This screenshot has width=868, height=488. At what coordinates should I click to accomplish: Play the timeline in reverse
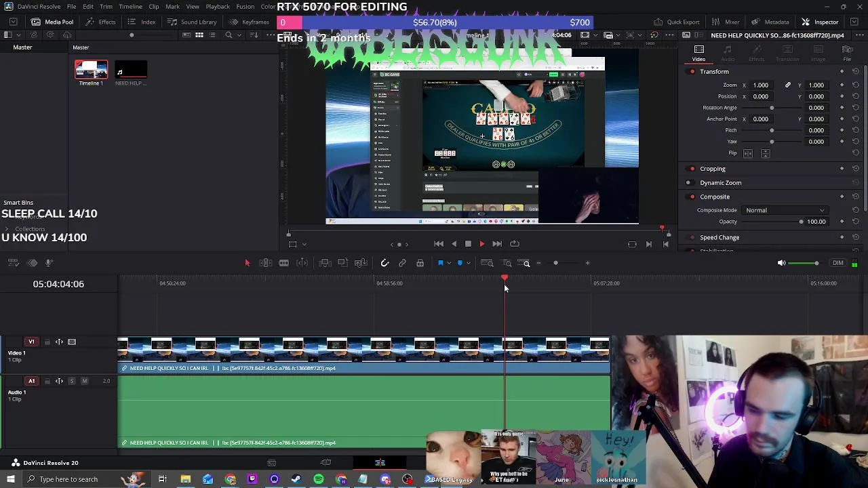[x=454, y=244]
